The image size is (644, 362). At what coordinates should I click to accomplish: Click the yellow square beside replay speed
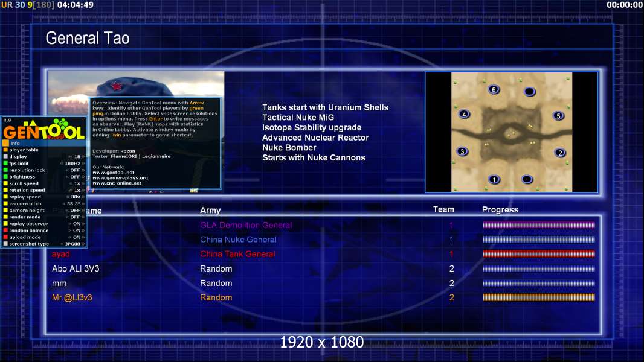coord(6,197)
